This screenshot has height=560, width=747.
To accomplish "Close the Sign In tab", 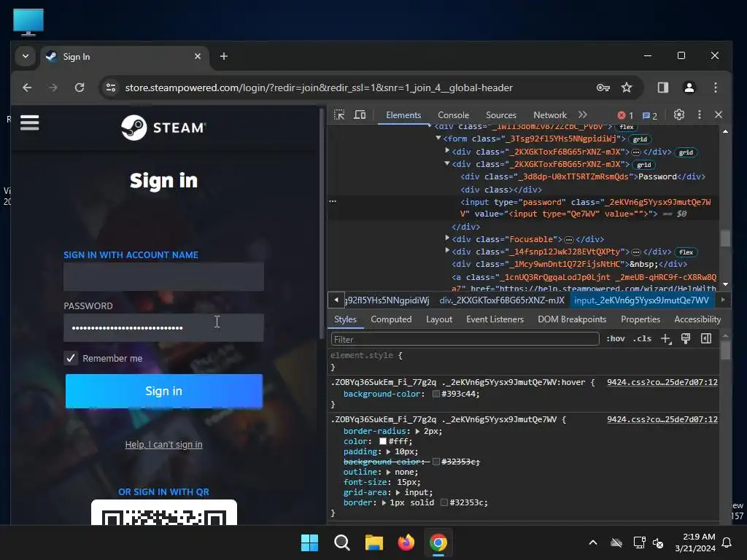I will click(198, 56).
